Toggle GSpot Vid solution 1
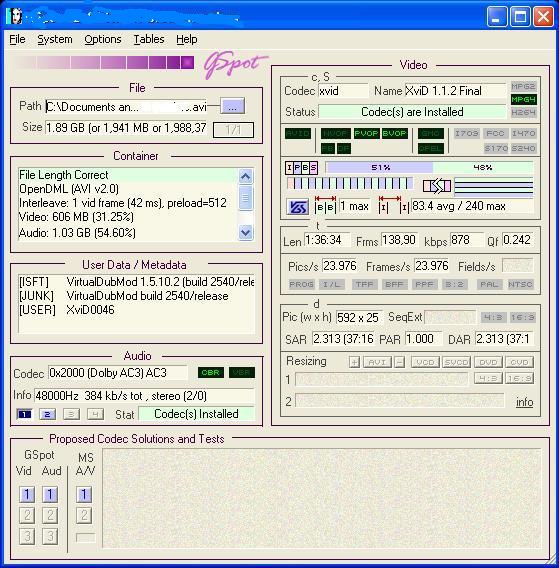Screen dimensions: 559x568 pos(27,494)
